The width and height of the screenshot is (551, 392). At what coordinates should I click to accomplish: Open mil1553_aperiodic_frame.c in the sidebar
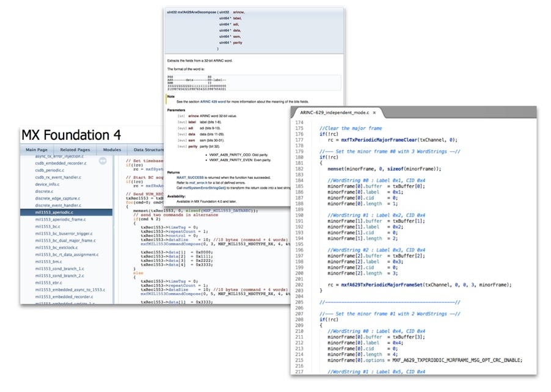pos(60,220)
